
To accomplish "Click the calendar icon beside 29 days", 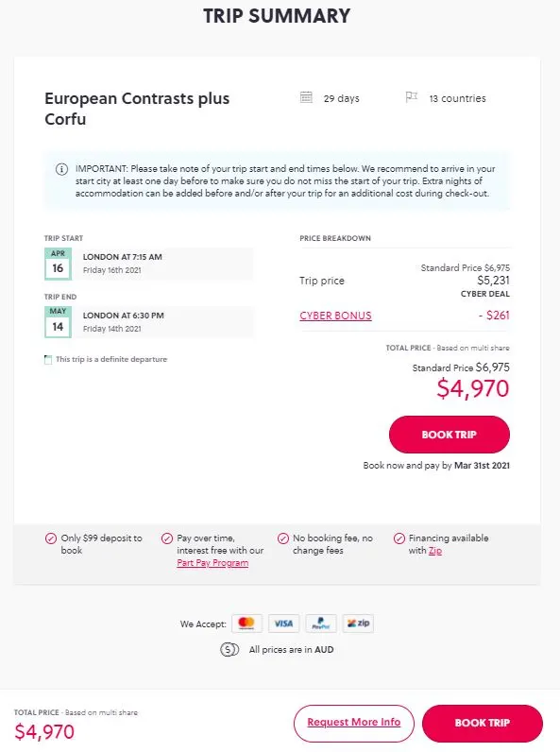I will click(306, 97).
